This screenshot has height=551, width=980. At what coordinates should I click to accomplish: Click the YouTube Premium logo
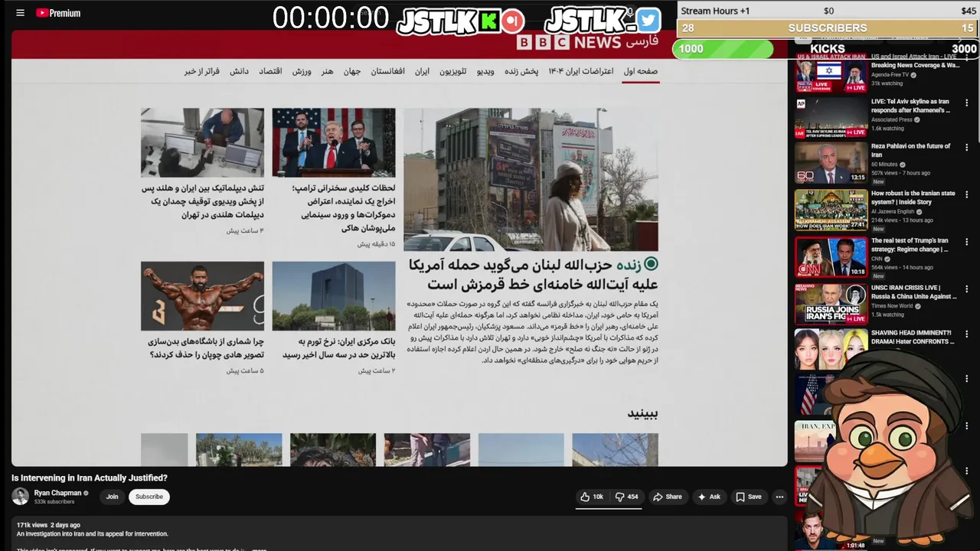[58, 13]
